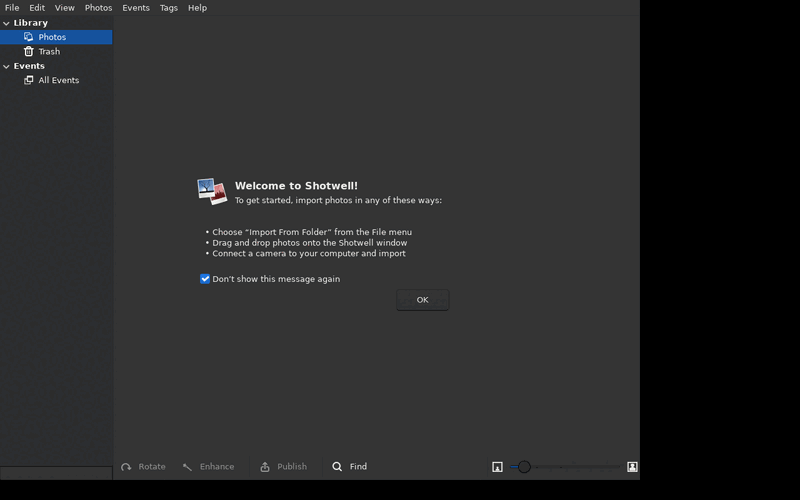Click the Shotwell photos logo icon

point(212,191)
